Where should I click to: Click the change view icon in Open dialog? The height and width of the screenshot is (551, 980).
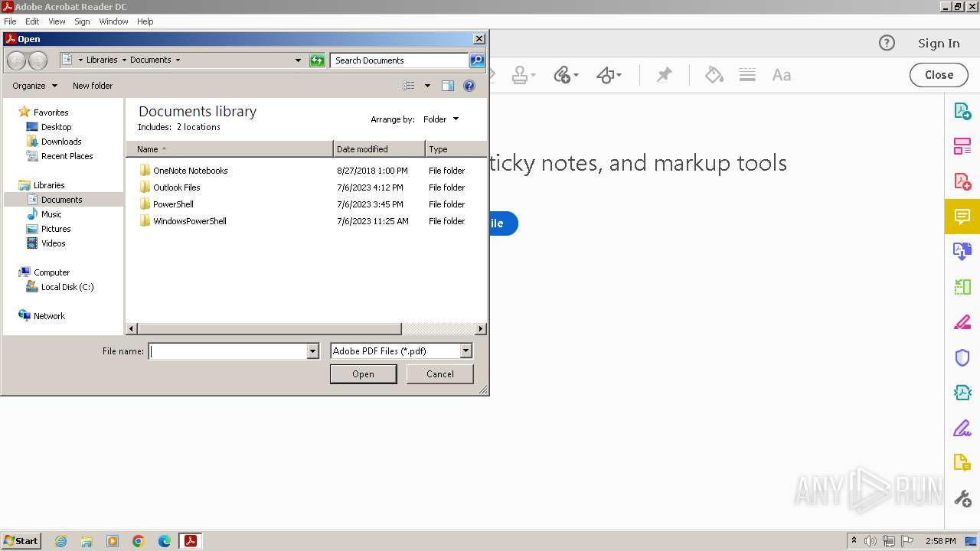coord(409,86)
